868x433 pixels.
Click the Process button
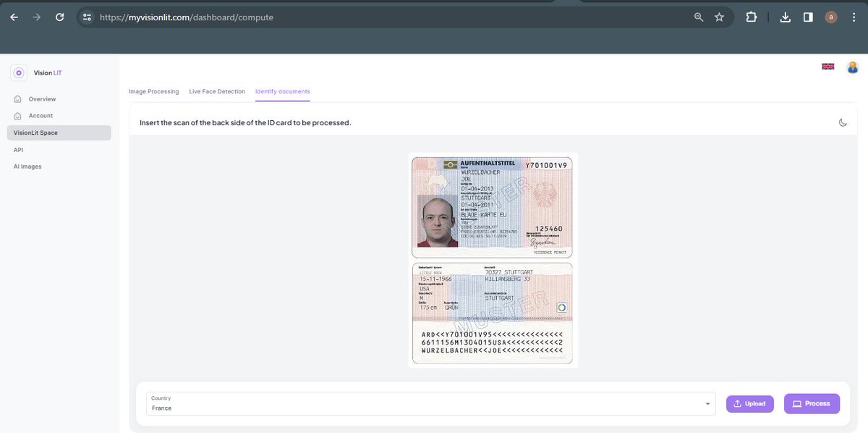click(x=812, y=403)
